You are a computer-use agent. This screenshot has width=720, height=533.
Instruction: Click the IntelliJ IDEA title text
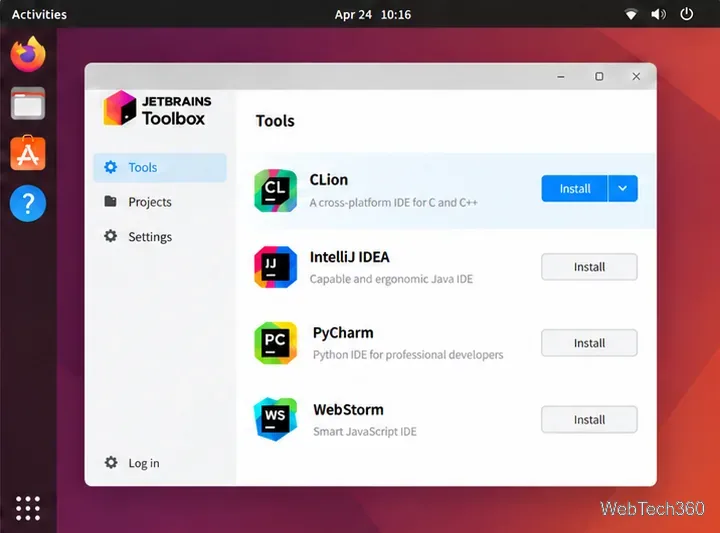click(x=349, y=257)
